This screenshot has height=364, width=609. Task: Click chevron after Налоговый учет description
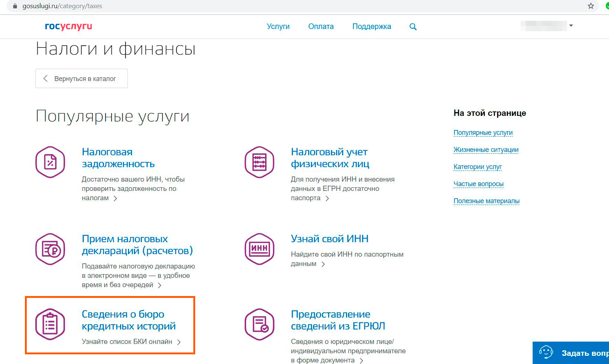coord(327,198)
